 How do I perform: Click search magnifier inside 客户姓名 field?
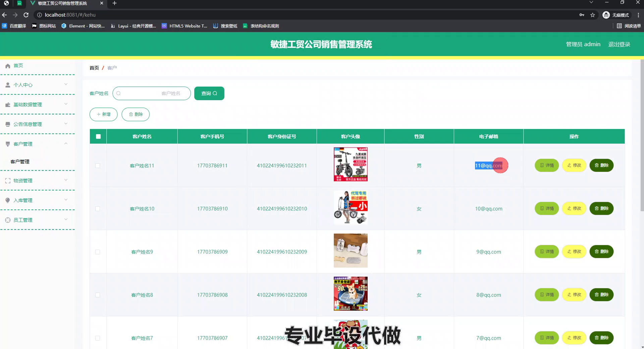pos(118,93)
